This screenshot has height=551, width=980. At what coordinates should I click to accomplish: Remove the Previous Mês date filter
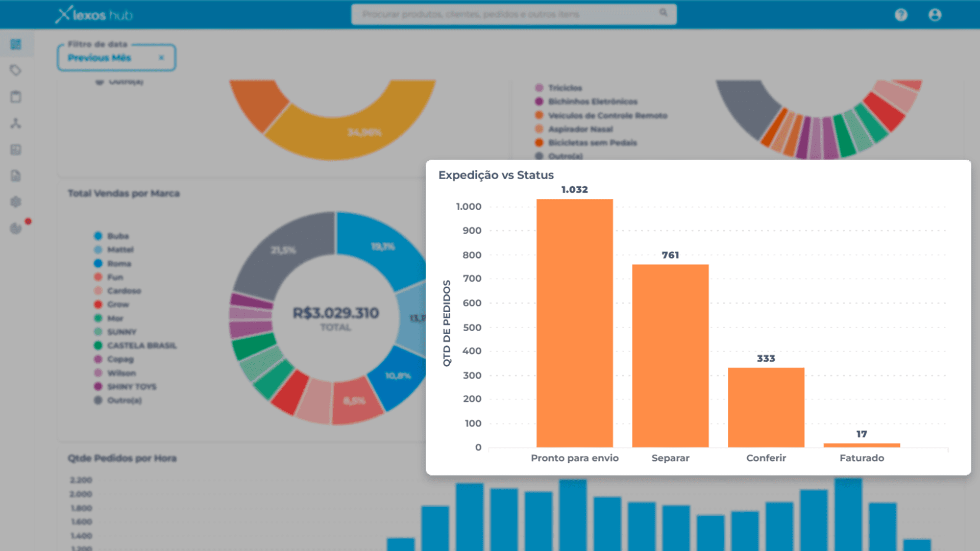(x=162, y=58)
